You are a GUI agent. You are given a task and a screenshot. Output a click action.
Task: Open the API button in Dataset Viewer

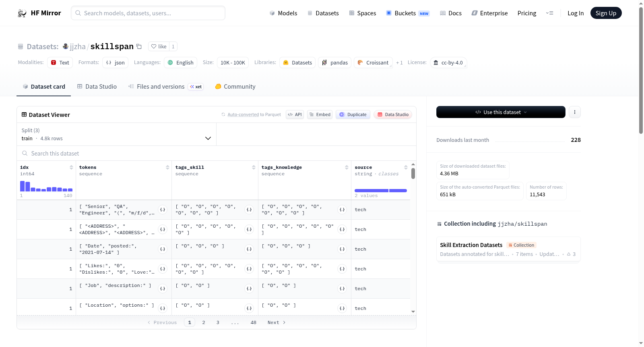295,114
